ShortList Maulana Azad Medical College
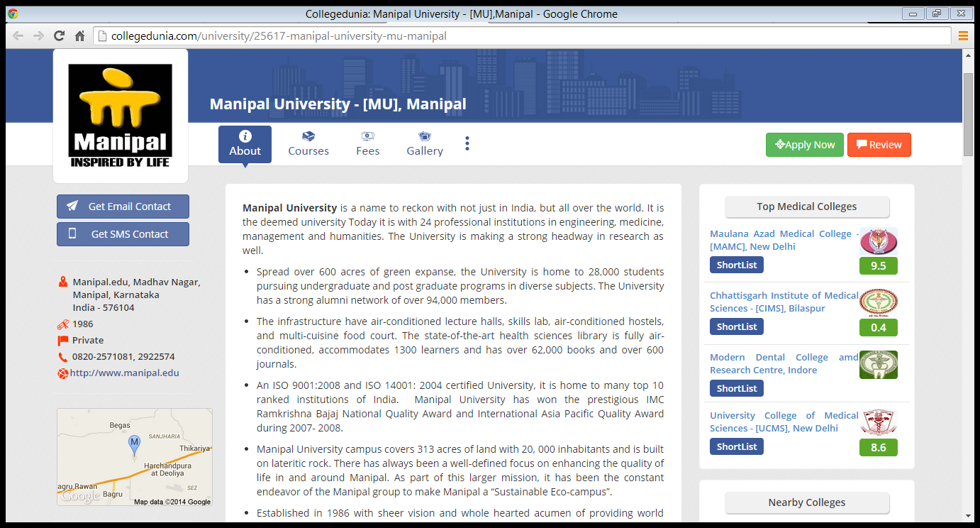The image size is (980, 528). coord(736,265)
